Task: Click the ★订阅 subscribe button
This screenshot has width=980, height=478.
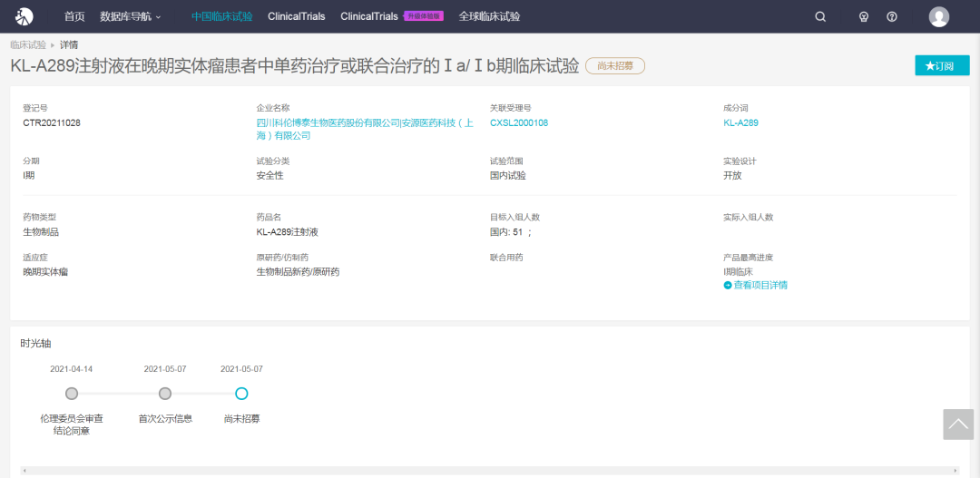Action: [942, 65]
